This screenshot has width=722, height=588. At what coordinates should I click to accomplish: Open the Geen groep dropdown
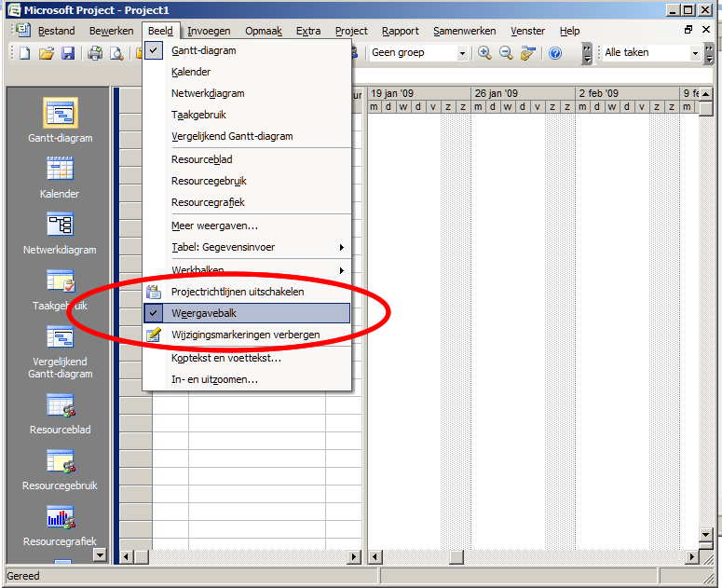(x=462, y=53)
